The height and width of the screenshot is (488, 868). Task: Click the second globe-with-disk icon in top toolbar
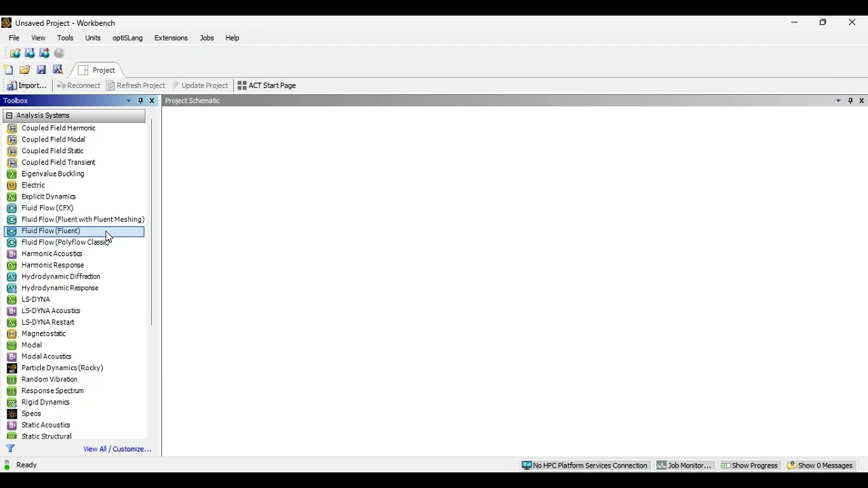coord(30,53)
